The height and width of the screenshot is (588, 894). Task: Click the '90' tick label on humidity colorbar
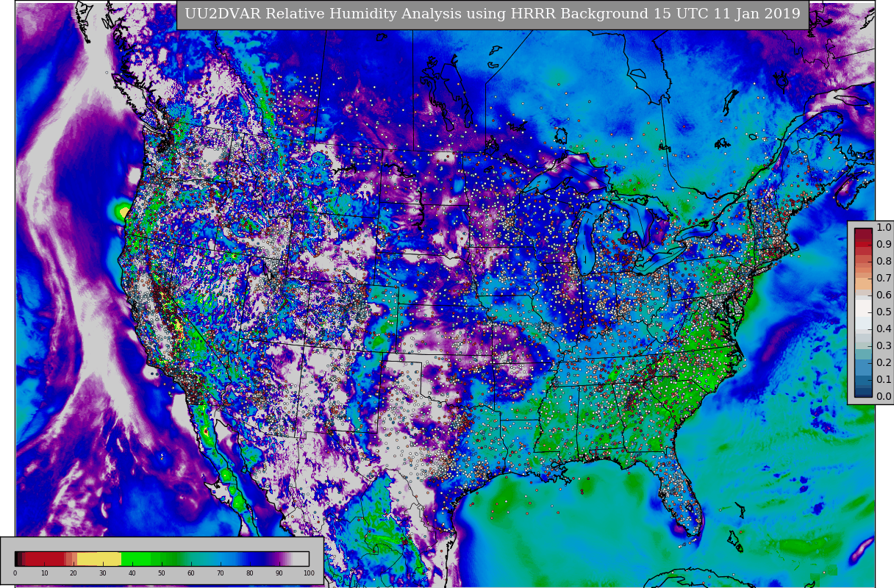(279, 573)
